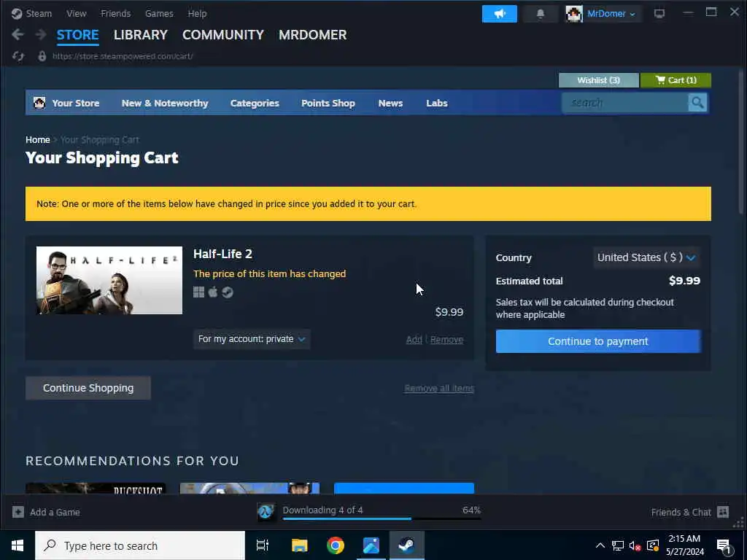The image size is (747, 560).
Task: Click the Half-Life download icon in status bar
Action: (x=266, y=512)
